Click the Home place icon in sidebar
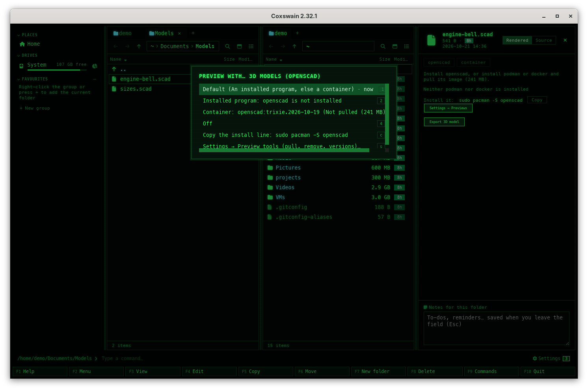Screen dimensions: 588x390 coord(22,44)
